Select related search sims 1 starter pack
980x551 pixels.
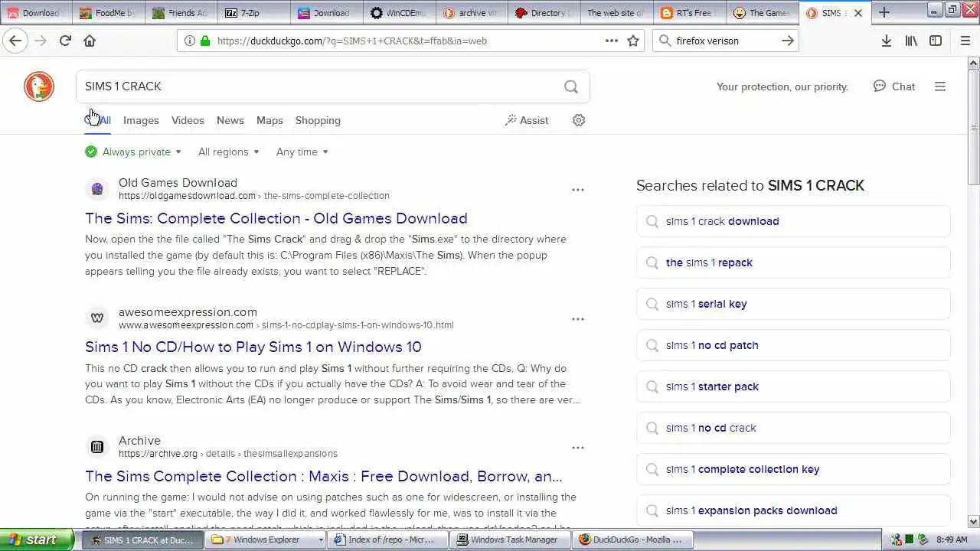[793, 386]
